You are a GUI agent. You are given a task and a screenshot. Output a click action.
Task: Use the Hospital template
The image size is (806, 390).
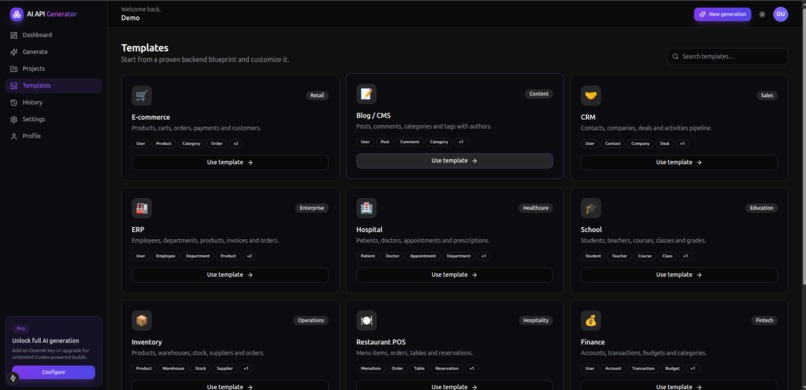click(454, 275)
